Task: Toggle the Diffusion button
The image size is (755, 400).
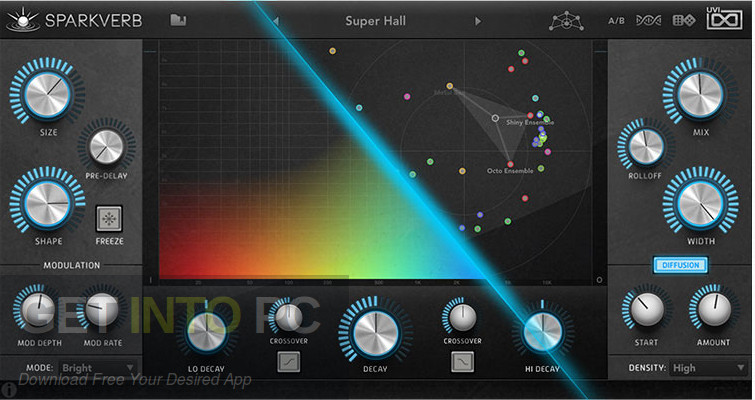Action: (x=680, y=265)
